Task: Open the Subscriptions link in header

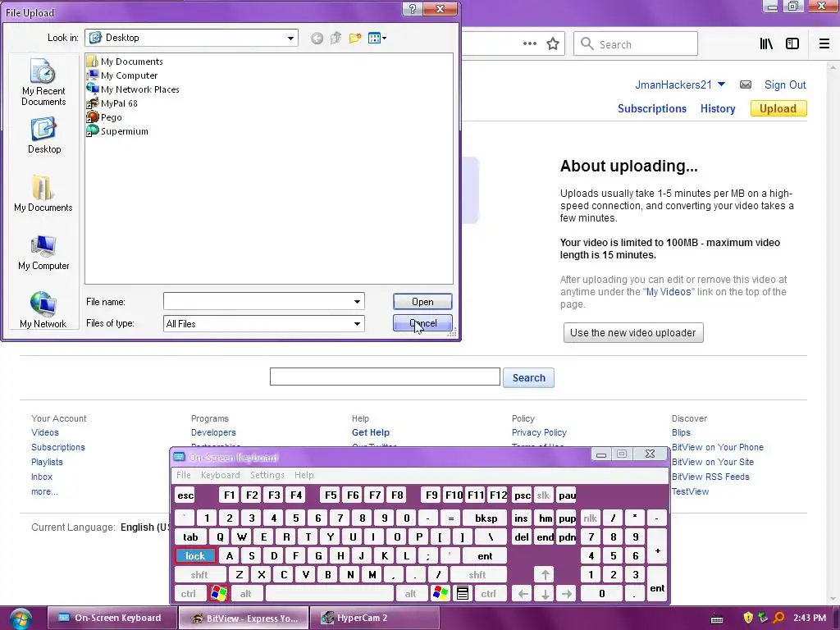Action: click(x=652, y=108)
